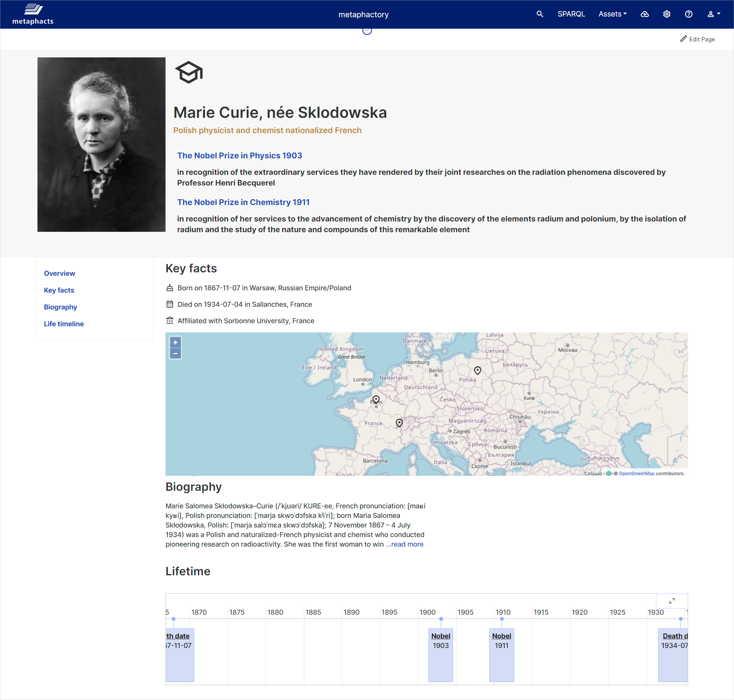Select the Nobel 1911 event on the timeline

click(501, 636)
